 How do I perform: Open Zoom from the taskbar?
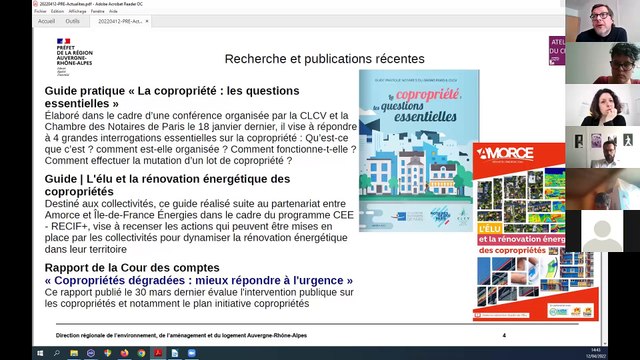(191, 353)
